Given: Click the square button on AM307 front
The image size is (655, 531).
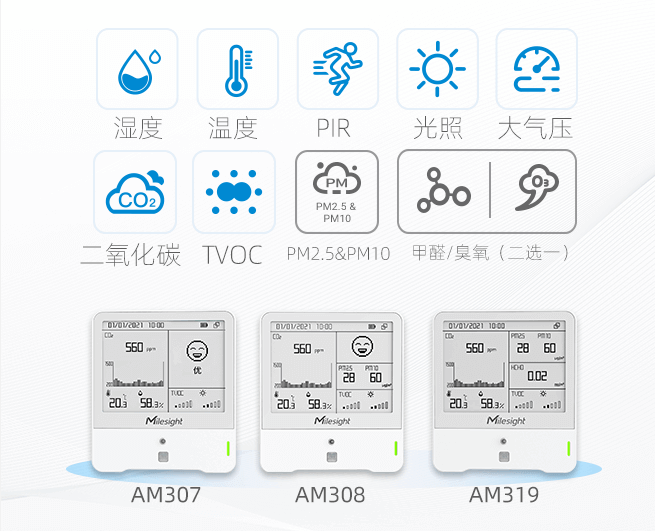Looking at the screenshot, I should coord(163,457).
